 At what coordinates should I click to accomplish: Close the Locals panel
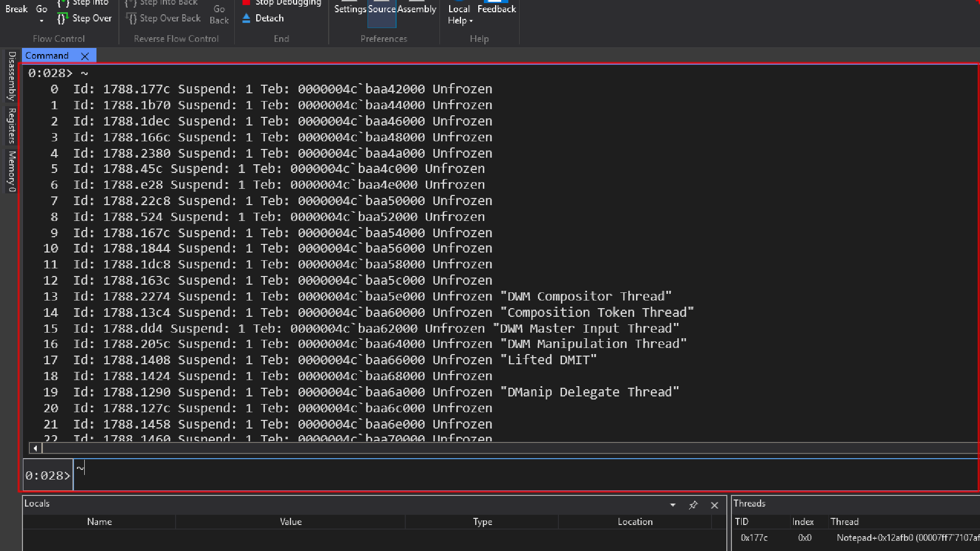click(x=714, y=505)
